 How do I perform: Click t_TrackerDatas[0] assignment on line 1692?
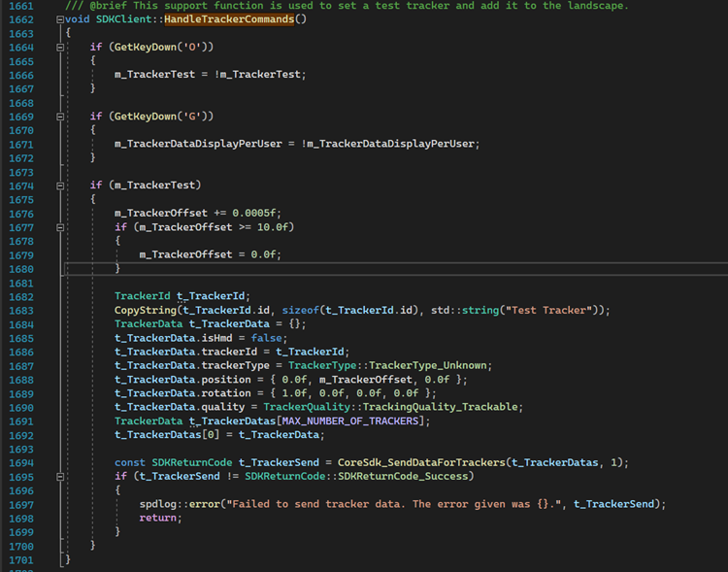pos(219,435)
